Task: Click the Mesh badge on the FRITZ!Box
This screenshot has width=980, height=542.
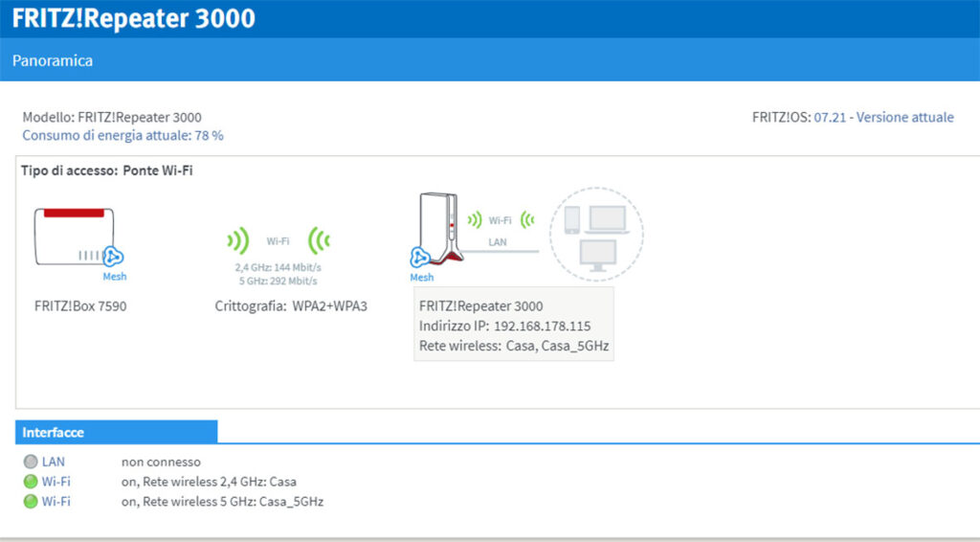Action: 114,257
